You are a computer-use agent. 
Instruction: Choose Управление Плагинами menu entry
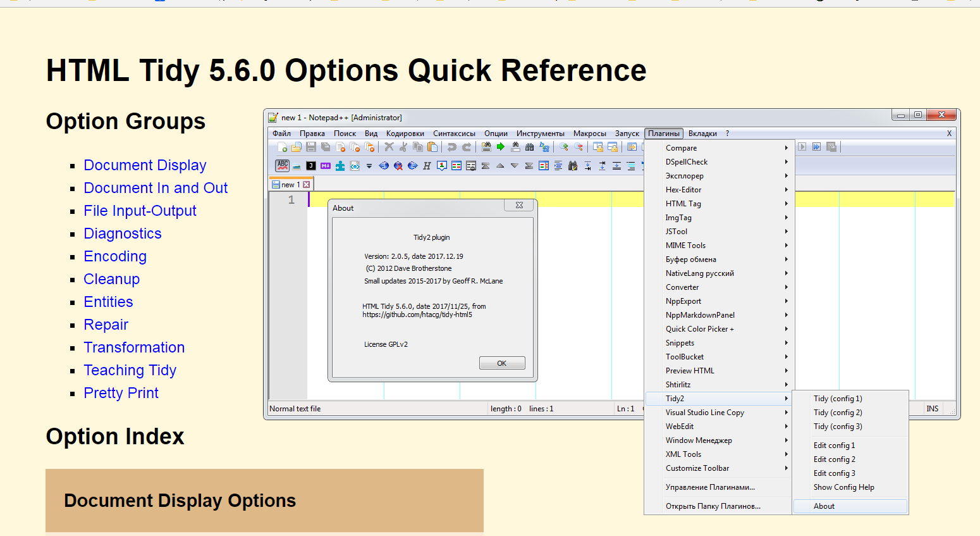[718, 487]
